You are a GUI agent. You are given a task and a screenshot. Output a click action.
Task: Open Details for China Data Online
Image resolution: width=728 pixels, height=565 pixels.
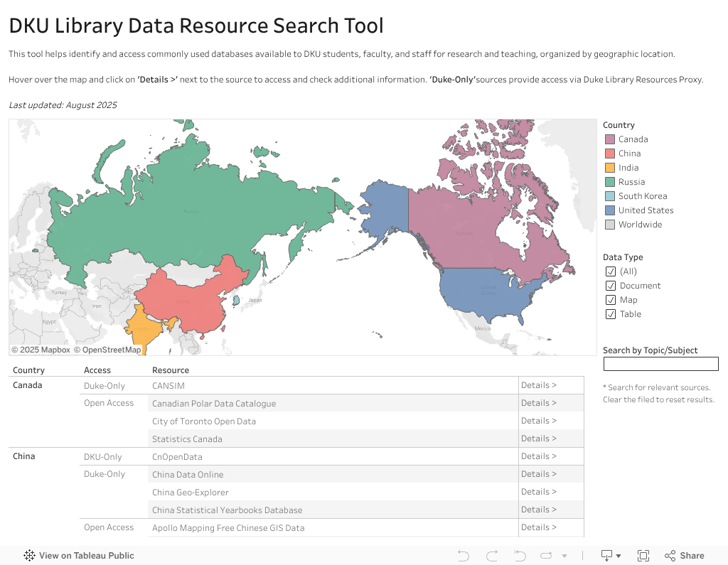point(538,474)
